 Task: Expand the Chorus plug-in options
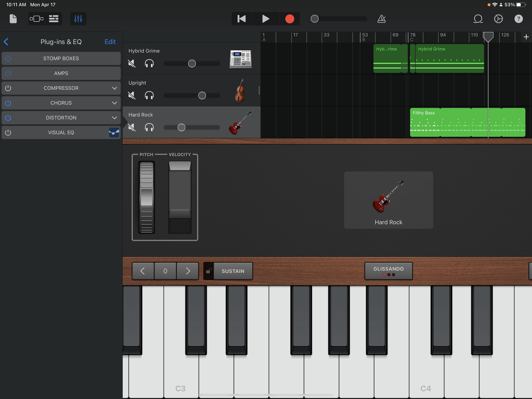[x=115, y=103]
